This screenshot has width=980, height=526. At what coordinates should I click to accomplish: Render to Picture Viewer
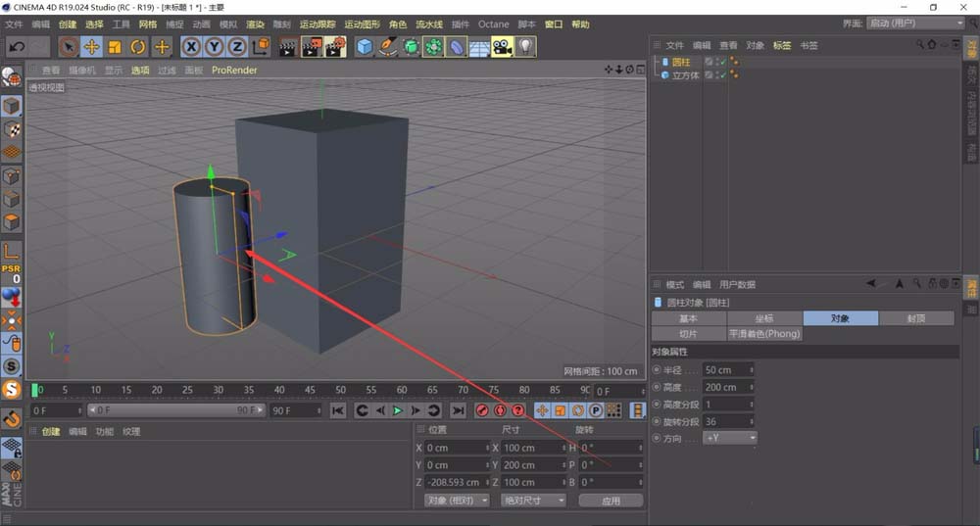(x=312, y=47)
